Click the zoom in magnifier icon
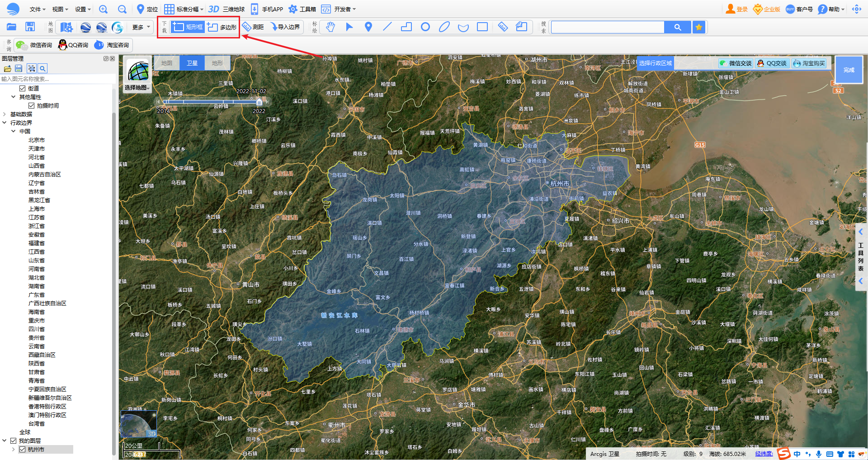The height and width of the screenshot is (460, 868). [104, 9]
